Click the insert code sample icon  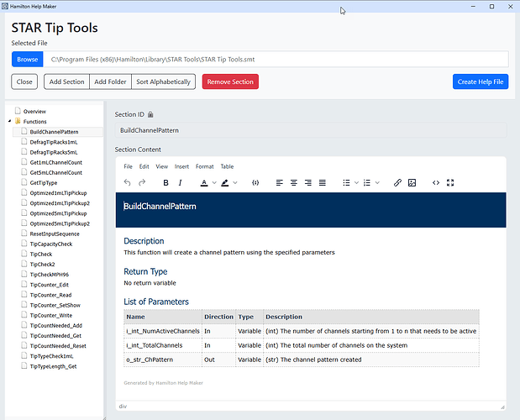pyautogui.click(x=255, y=182)
